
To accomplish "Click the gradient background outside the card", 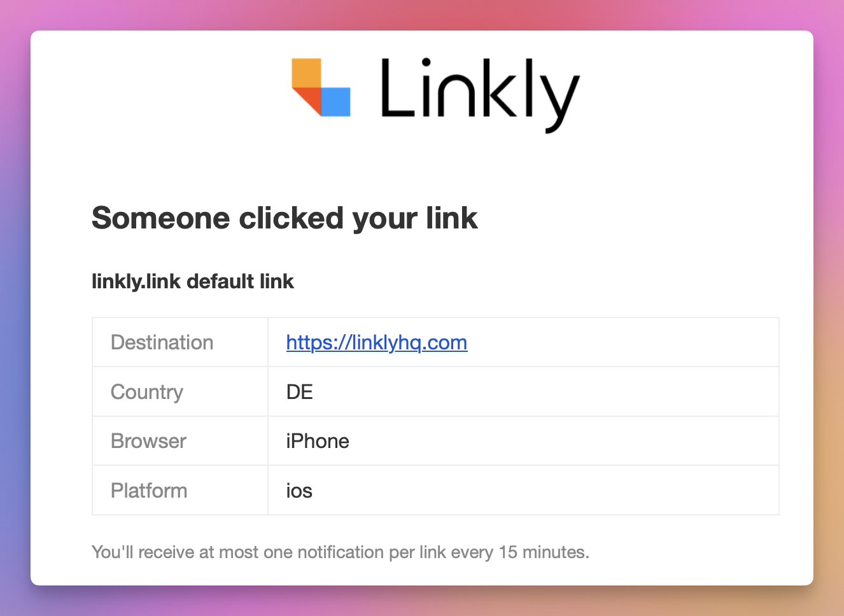I will 14,318.
